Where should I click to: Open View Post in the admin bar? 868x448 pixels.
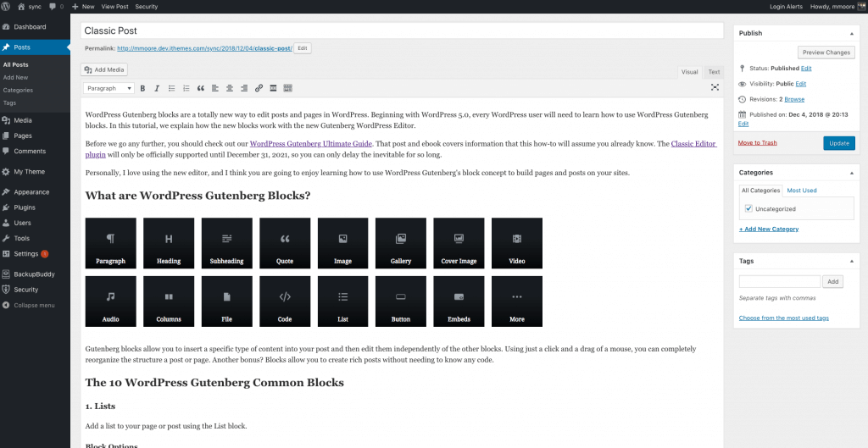[x=114, y=7]
